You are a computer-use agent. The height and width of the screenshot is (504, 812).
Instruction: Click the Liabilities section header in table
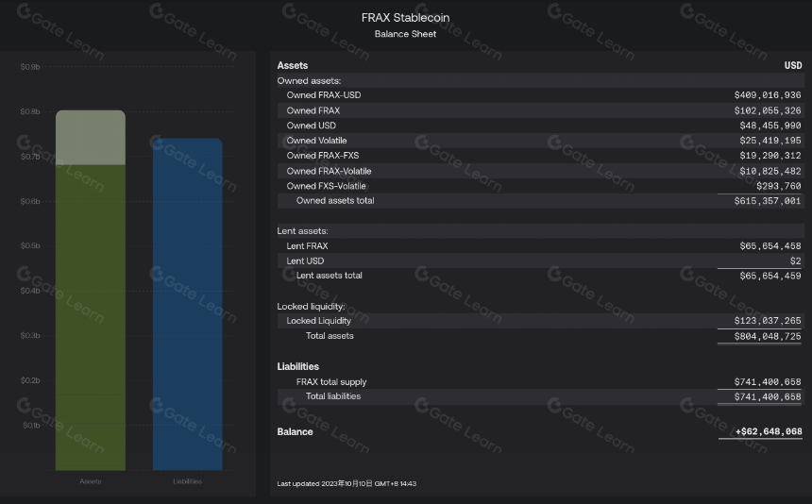[297, 367]
